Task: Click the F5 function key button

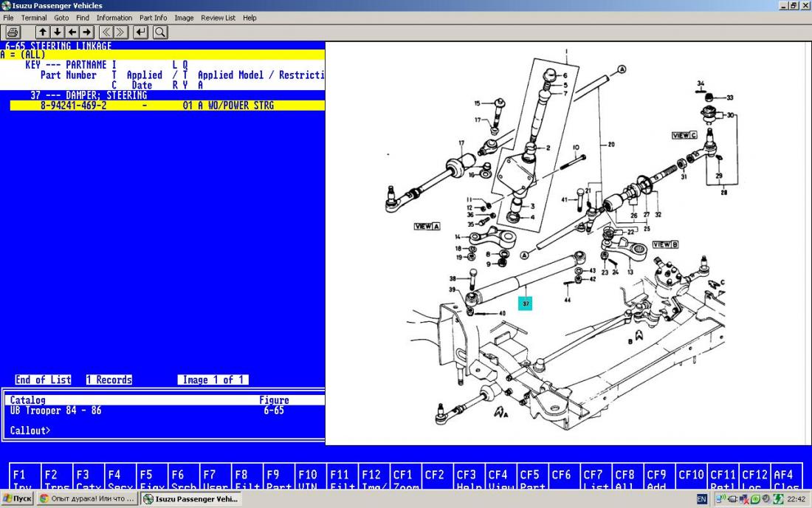Action: 152,476
